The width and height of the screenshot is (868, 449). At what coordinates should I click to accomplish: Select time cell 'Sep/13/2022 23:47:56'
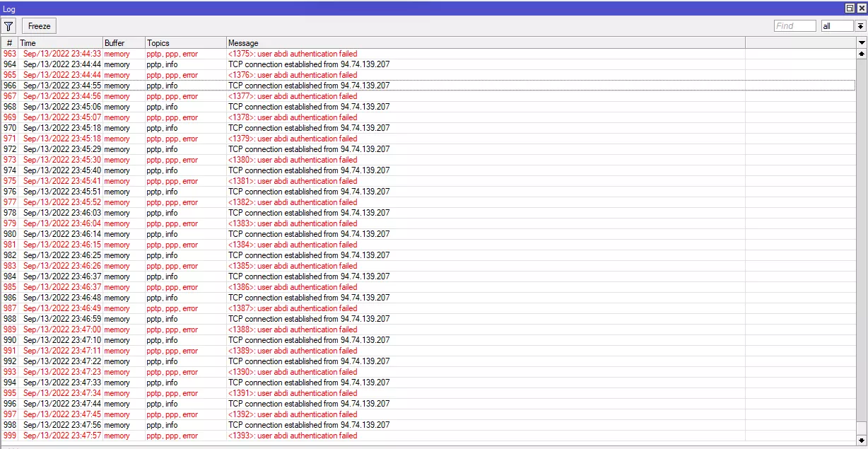point(62,425)
